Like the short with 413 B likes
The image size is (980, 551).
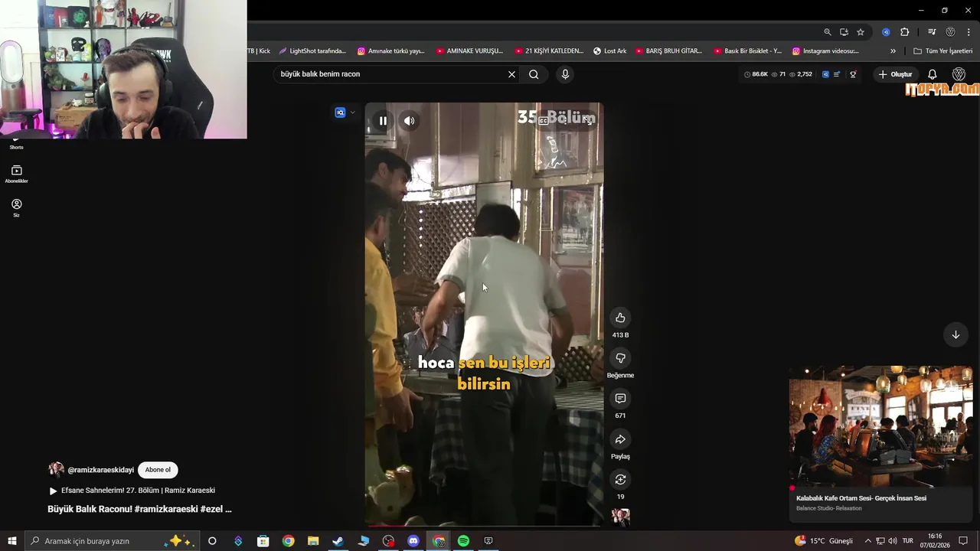[620, 318]
